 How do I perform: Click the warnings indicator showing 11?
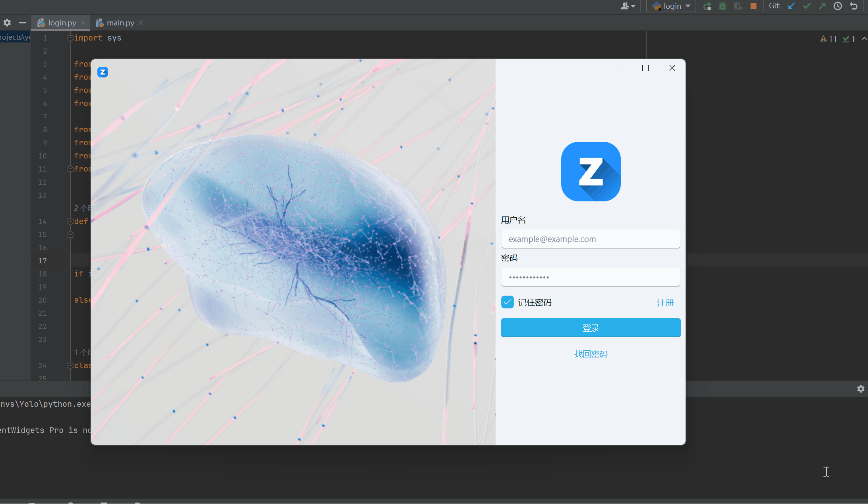pyautogui.click(x=829, y=39)
